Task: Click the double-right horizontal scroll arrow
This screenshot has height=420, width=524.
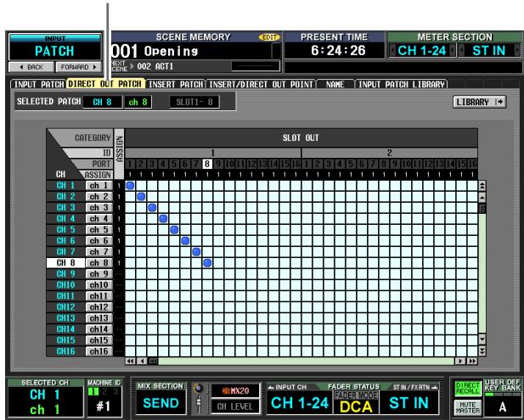Action: point(472,361)
